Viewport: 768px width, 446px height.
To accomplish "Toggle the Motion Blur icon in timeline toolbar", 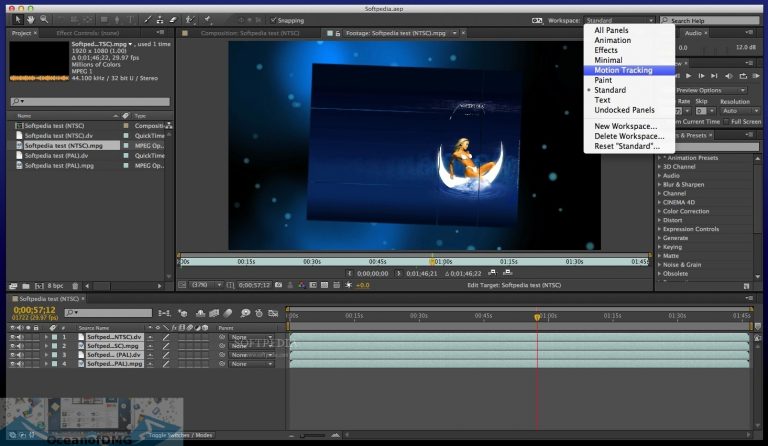I will (x=228, y=313).
